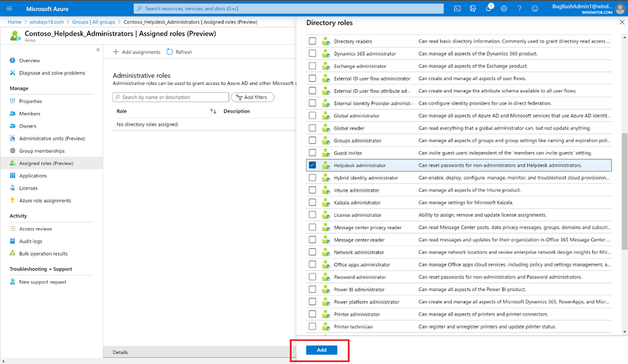Open the notifications bell

(x=488, y=8)
